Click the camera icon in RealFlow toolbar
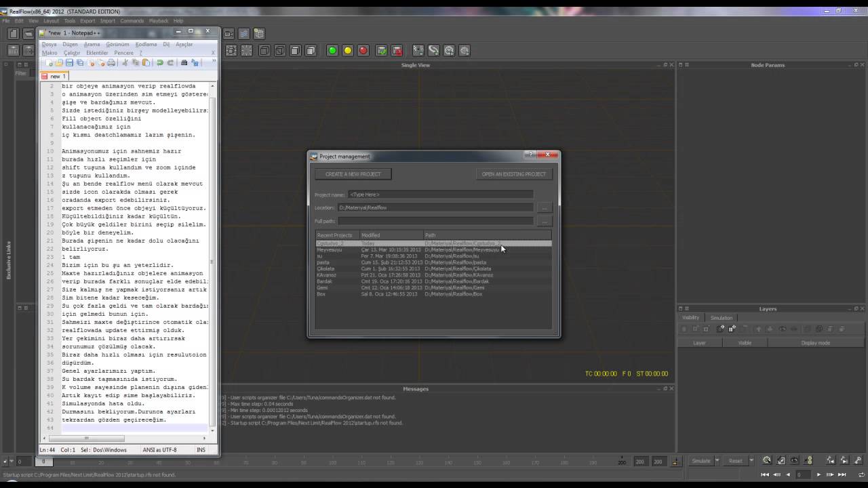 pos(229,33)
